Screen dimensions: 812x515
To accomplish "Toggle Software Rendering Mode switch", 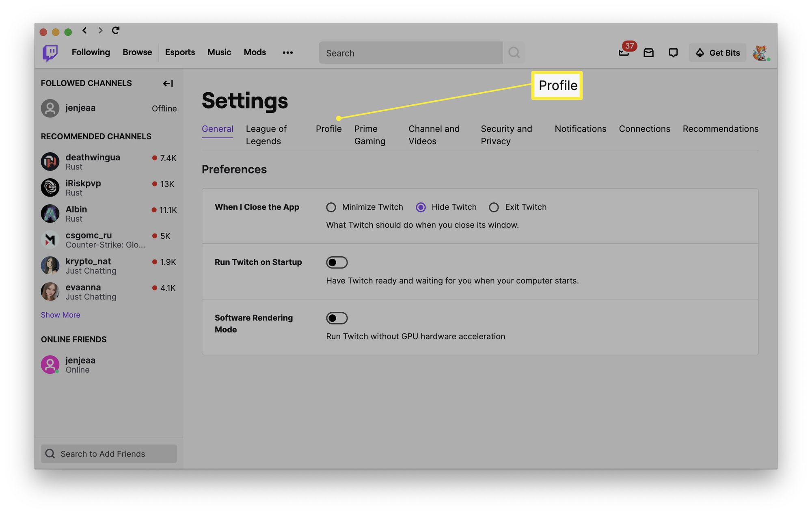I will point(337,318).
